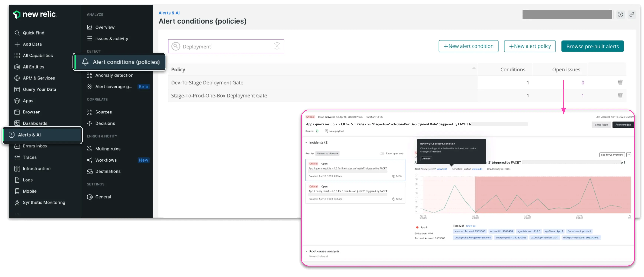
Task: Click the Browse pre-built alerts button
Action: [593, 46]
